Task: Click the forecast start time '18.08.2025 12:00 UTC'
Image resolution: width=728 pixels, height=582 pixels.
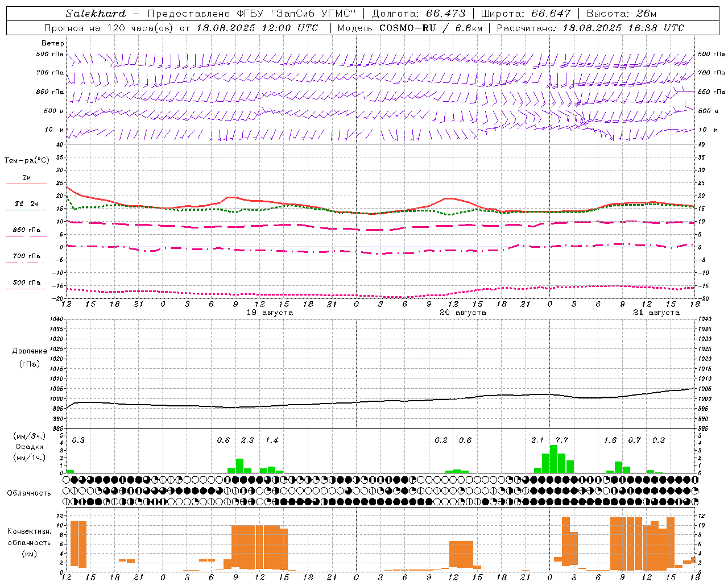Action: click(x=257, y=28)
